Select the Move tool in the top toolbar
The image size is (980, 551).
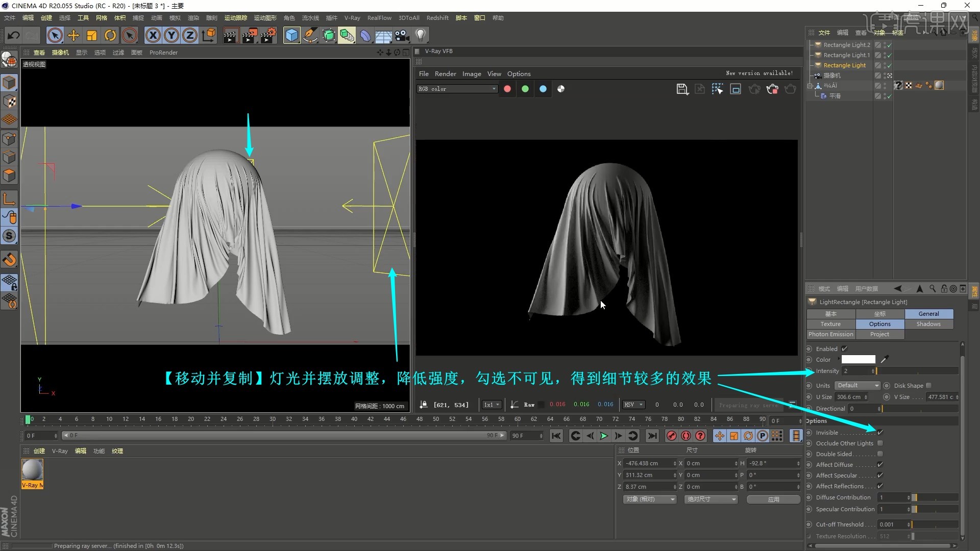click(73, 35)
